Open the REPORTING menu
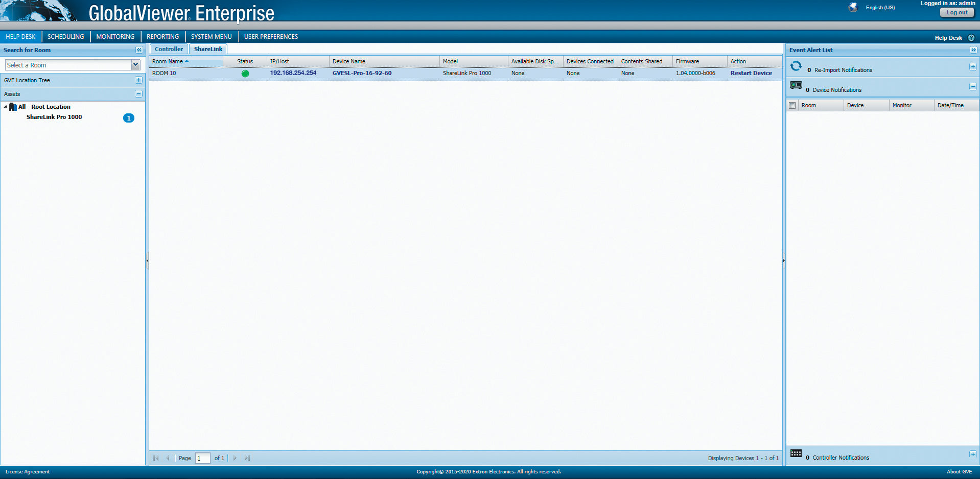This screenshot has height=479, width=980. [163, 37]
